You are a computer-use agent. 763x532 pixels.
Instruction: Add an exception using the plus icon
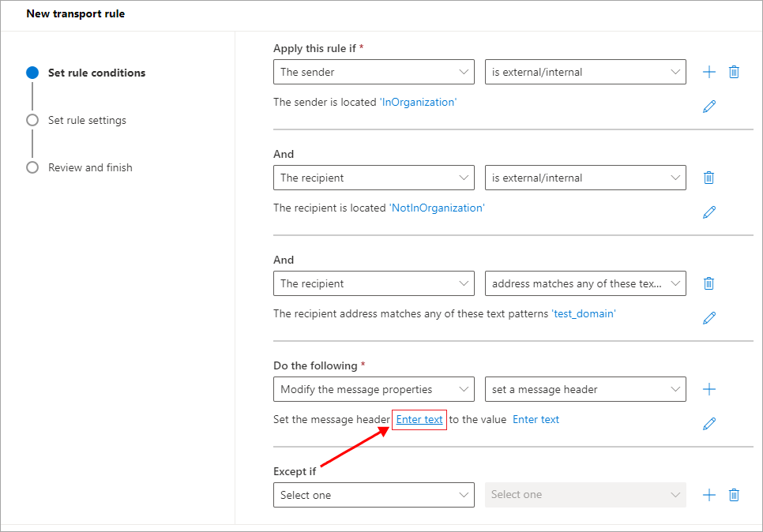click(708, 495)
